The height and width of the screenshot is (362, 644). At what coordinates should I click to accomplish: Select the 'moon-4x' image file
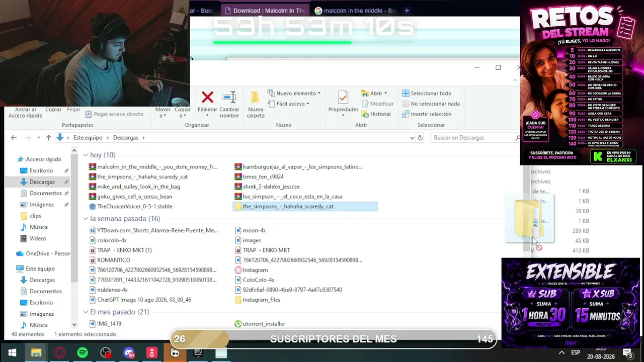250,230
